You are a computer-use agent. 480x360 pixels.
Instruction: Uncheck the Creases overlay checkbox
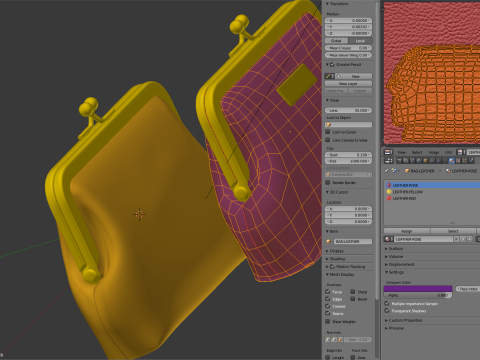click(x=328, y=306)
